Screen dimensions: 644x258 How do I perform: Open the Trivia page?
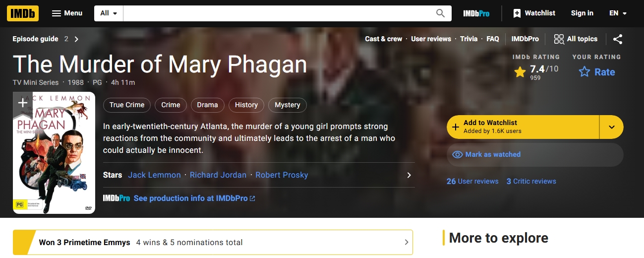(x=468, y=39)
